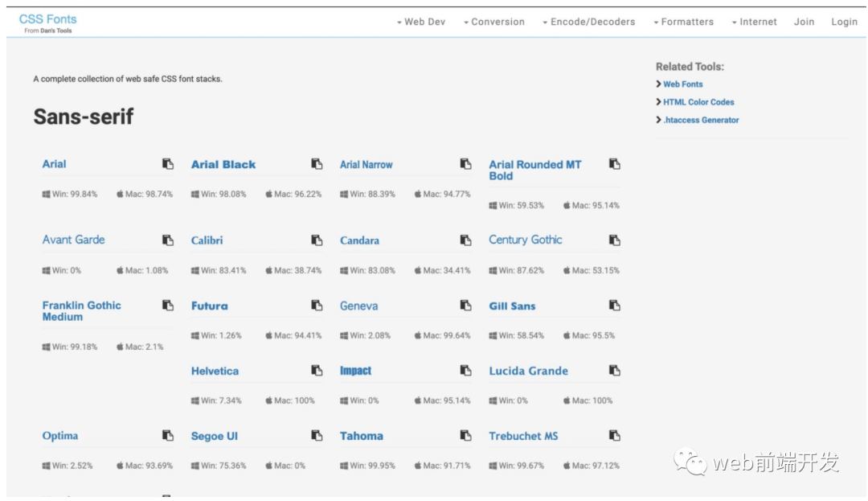Click copy icon for Tahoma

(x=465, y=436)
